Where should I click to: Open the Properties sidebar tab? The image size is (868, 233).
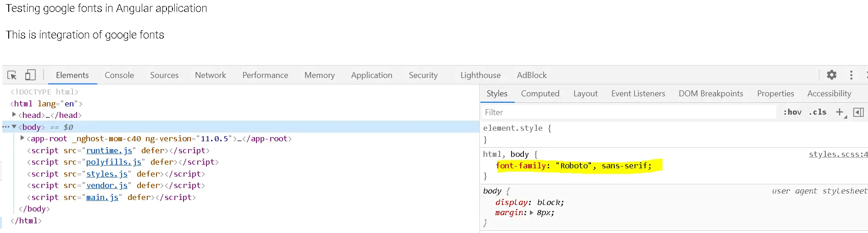(x=775, y=94)
